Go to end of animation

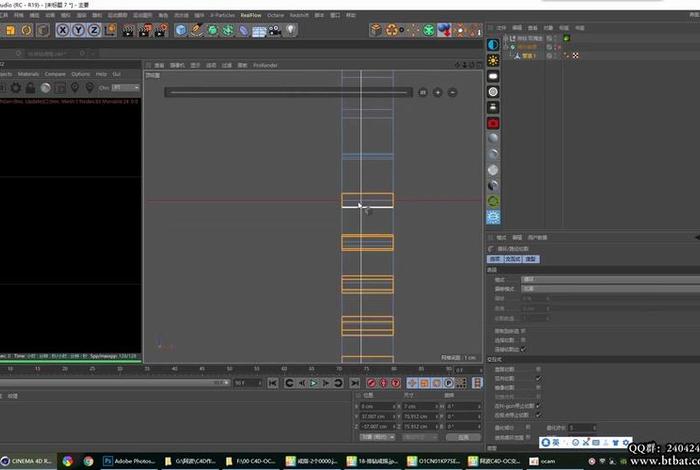coord(354,383)
